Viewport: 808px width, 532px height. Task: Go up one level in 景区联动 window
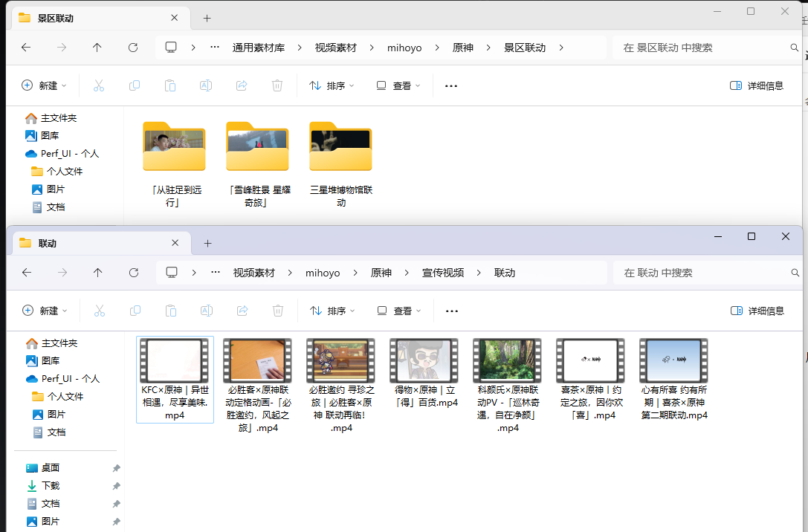click(x=97, y=48)
